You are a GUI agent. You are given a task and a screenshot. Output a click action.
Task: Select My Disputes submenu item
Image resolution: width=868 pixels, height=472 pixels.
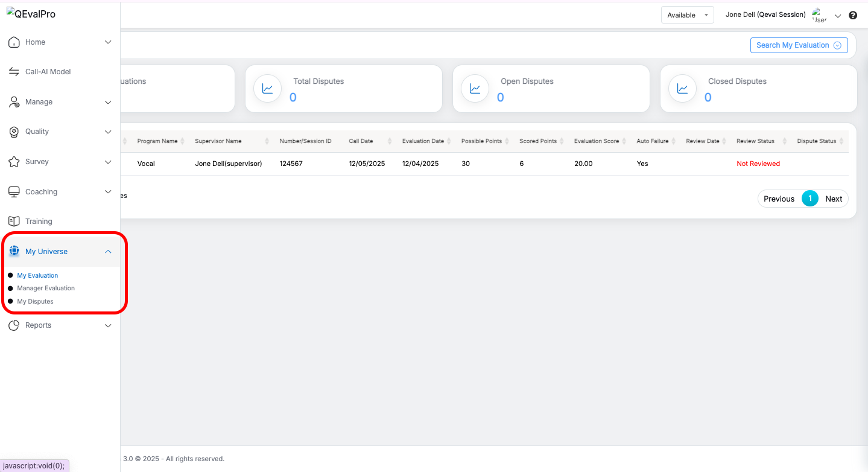click(x=35, y=302)
